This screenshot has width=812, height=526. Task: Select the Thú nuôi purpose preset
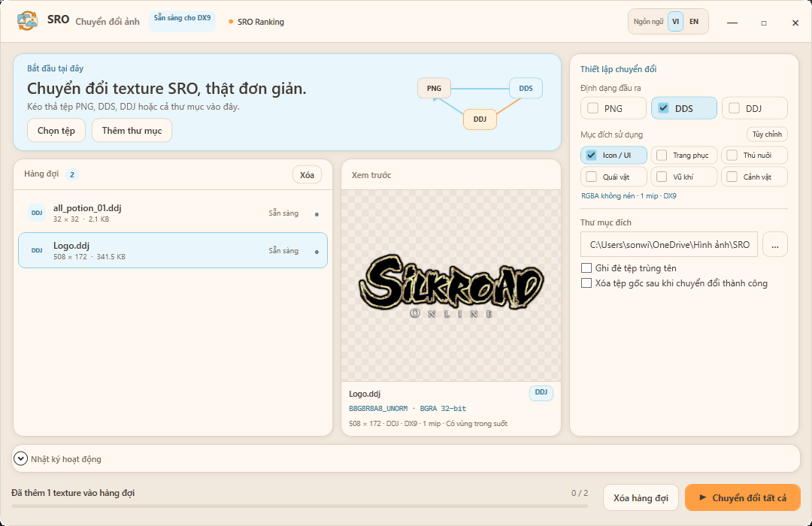point(754,156)
